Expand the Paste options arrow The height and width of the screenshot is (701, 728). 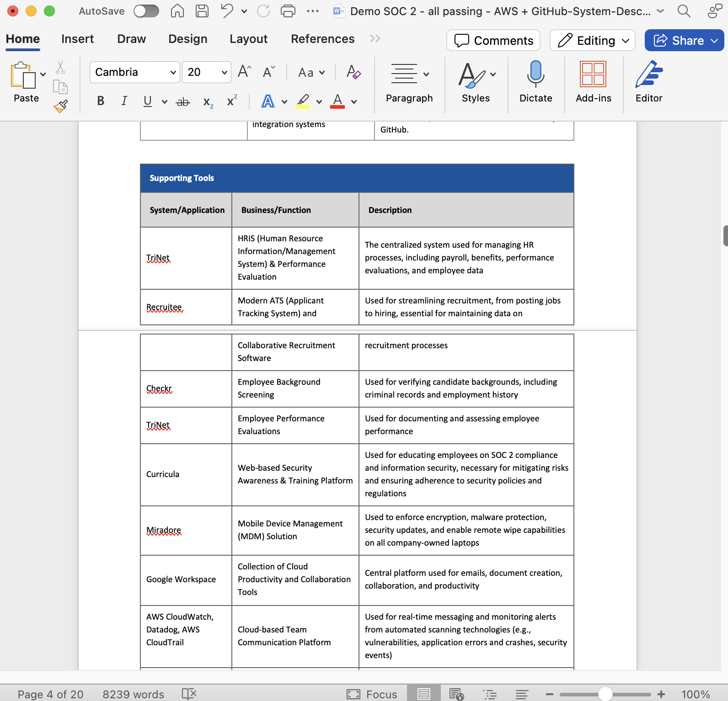point(43,74)
